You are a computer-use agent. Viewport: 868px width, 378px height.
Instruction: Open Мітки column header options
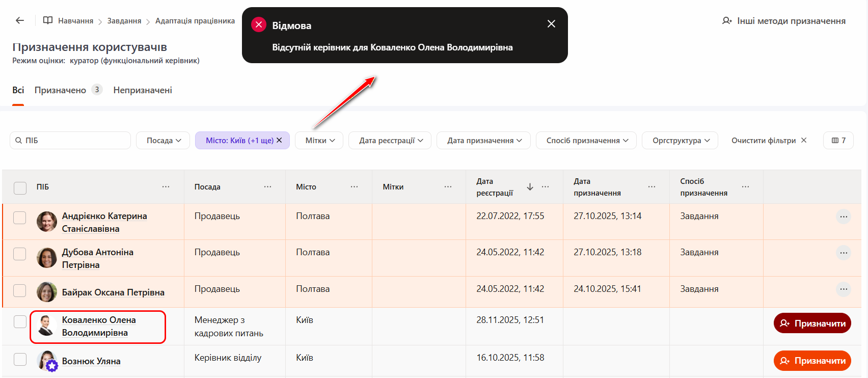448,187
